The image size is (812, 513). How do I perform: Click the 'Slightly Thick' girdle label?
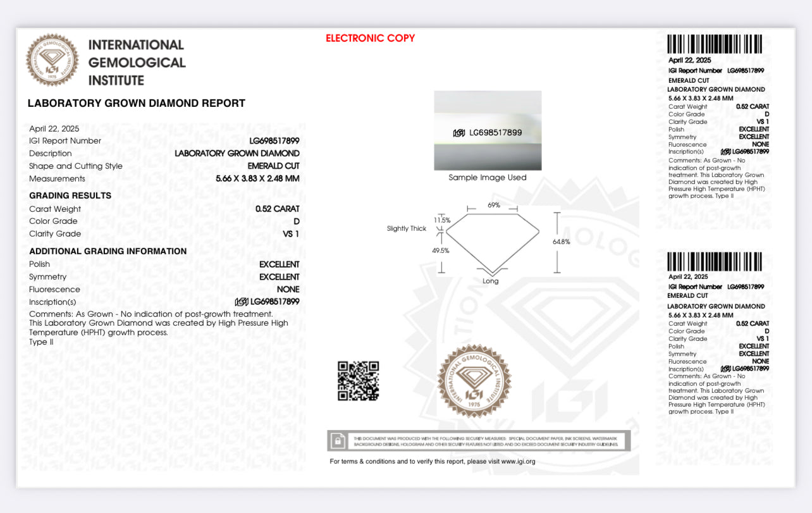(407, 229)
